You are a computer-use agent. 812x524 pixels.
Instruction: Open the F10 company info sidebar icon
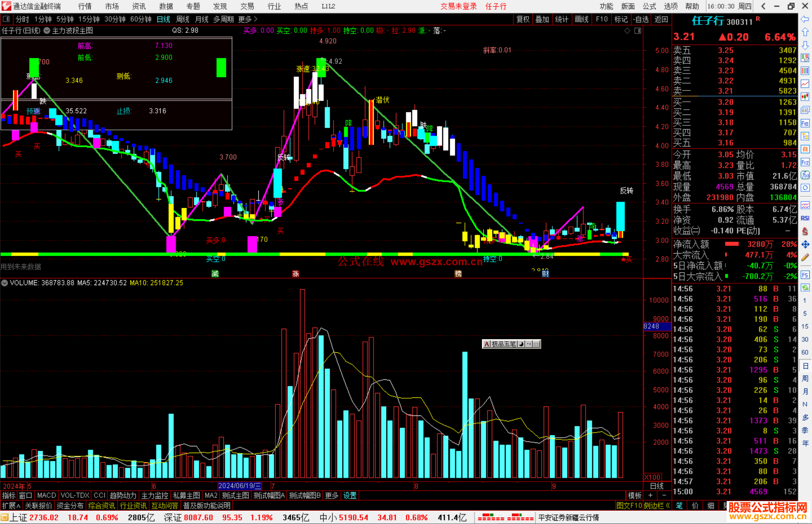(805, 123)
